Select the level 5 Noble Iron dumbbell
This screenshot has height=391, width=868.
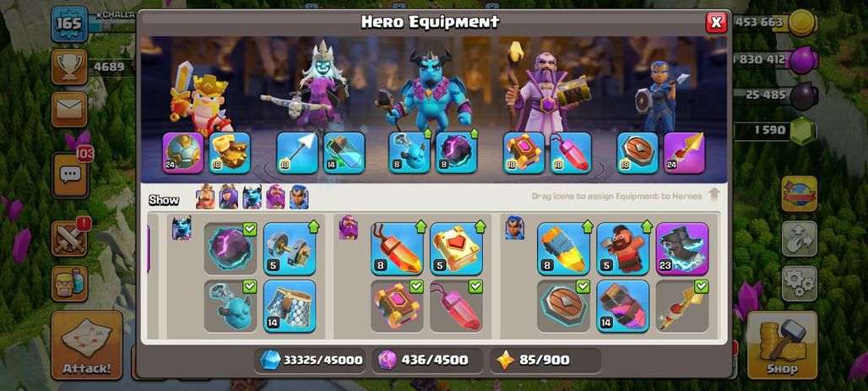tap(290, 248)
